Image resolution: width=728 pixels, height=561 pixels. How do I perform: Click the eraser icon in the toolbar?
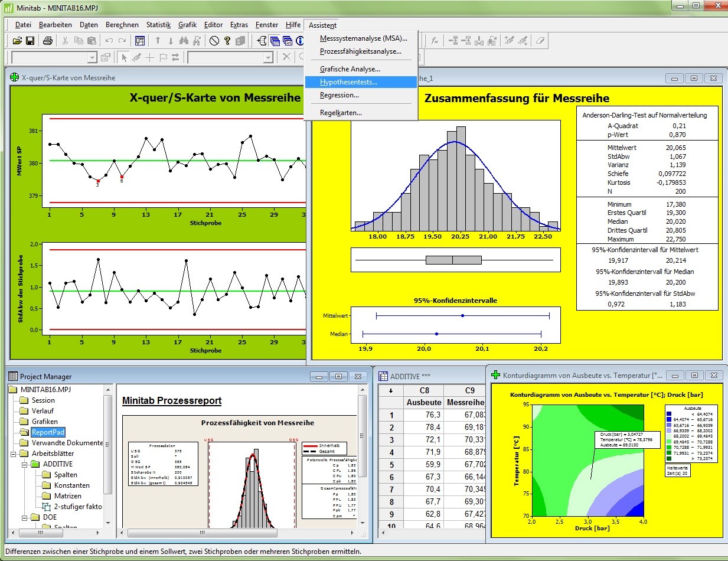[541, 41]
